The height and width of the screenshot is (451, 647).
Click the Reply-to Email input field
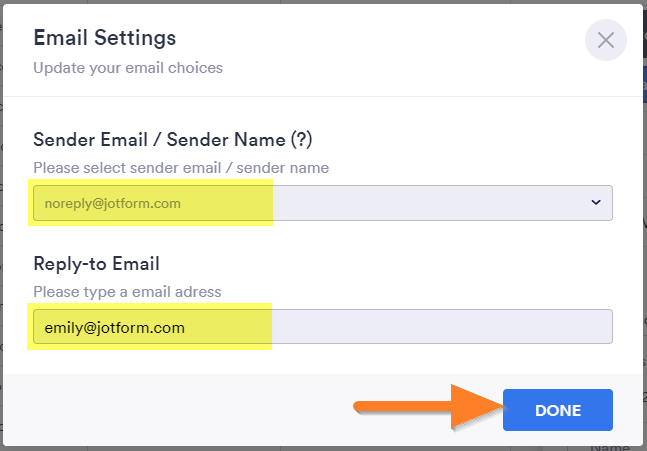(323, 326)
